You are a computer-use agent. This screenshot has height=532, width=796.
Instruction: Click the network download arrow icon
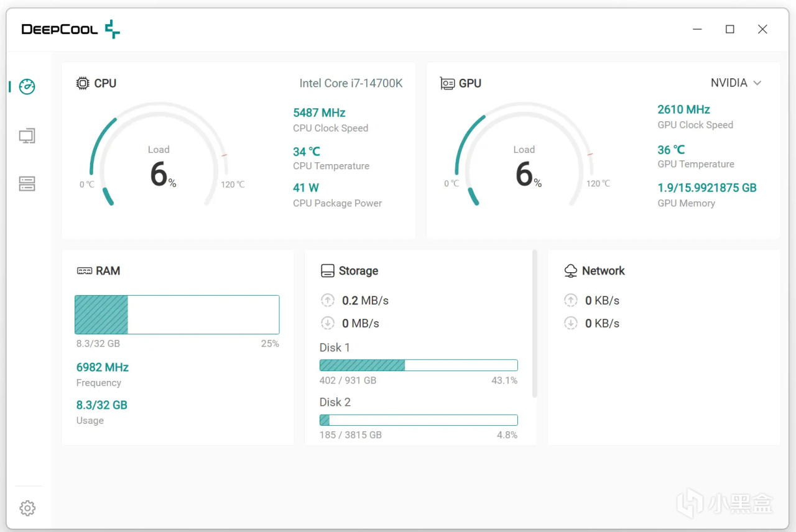pos(571,323)
